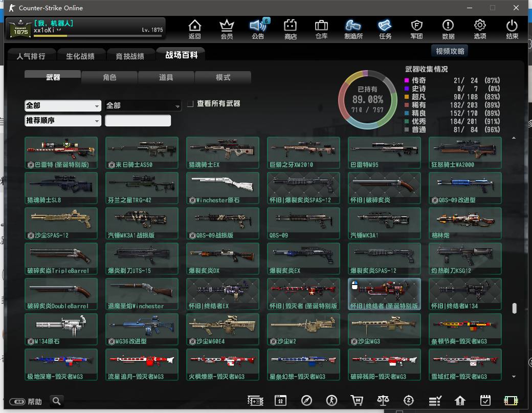Switch to the 竞技战绩 tab
Viewport: 532px width, 413px height.
pyautogui.click(x=130, y=56)
